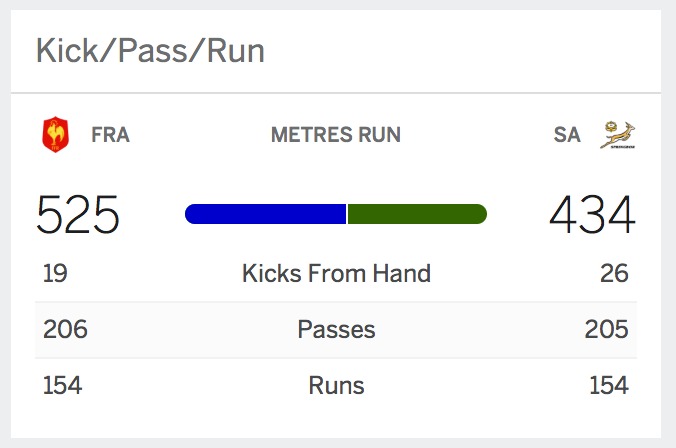The width and height of the screenshot is (676, 448).
Task: Click the blue France metres bar
Action: point(265,213)
